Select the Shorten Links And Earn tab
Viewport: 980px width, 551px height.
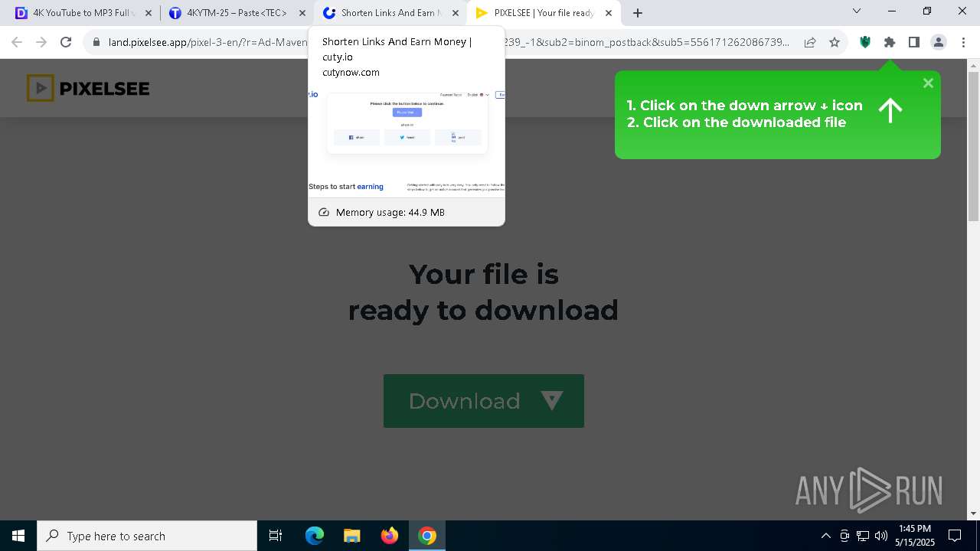[390, 13]
